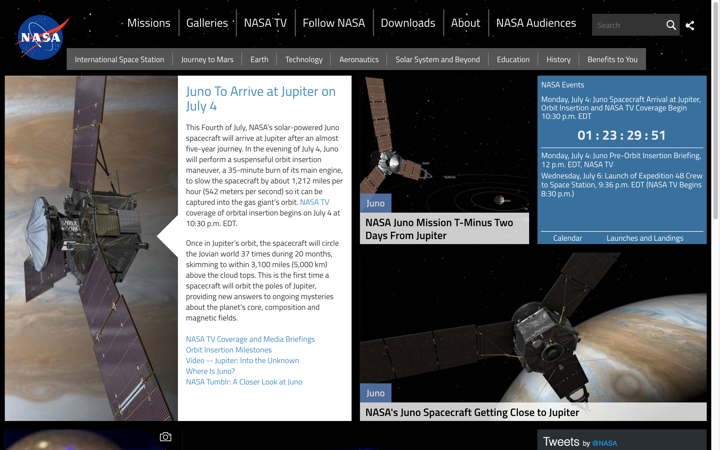
Task: Select the Technology topic
Action: [x=304, y=59]
